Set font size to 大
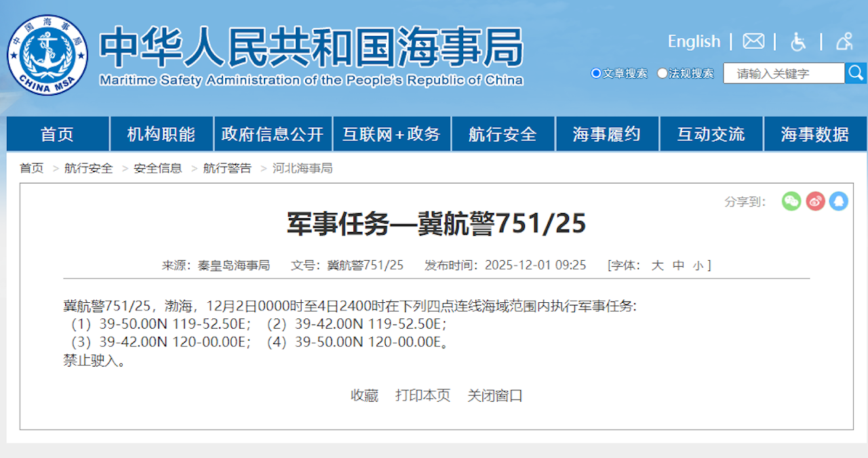This screenshot has height=458, width=868. pos(656,265)
